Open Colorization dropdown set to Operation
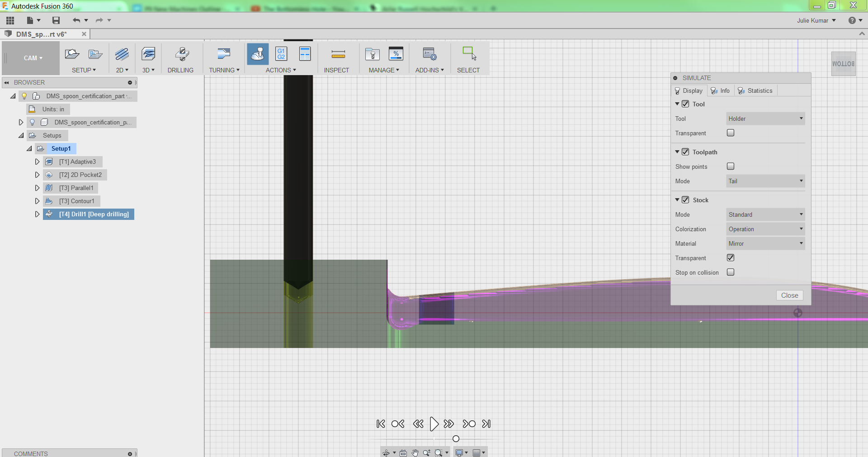Viewport: 868px width, 457px height. [x=765, y=229]
